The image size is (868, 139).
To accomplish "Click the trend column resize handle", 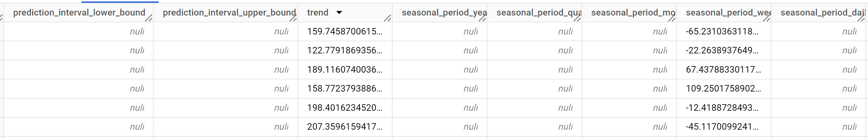I will (x=387, y=18).
